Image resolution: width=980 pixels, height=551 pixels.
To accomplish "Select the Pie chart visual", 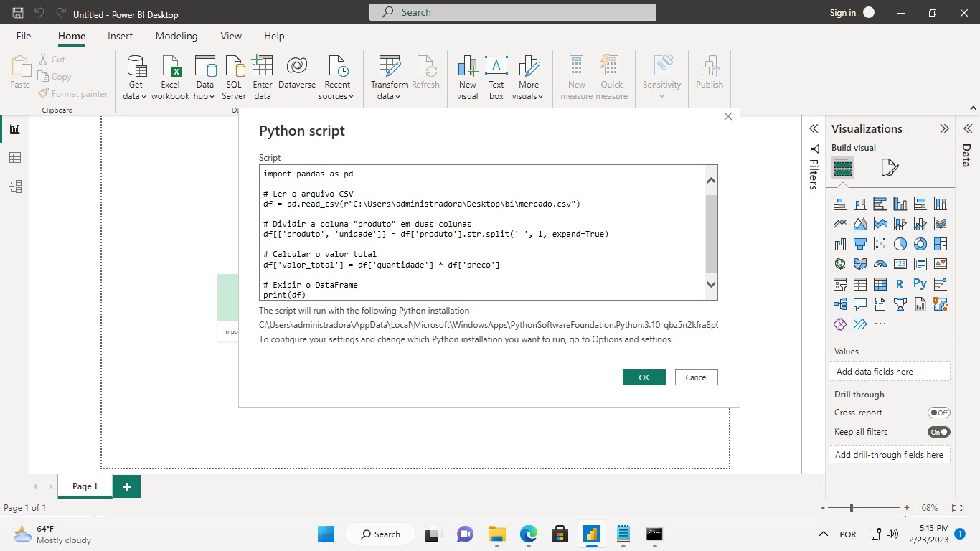I will click(x=900, y=244).
